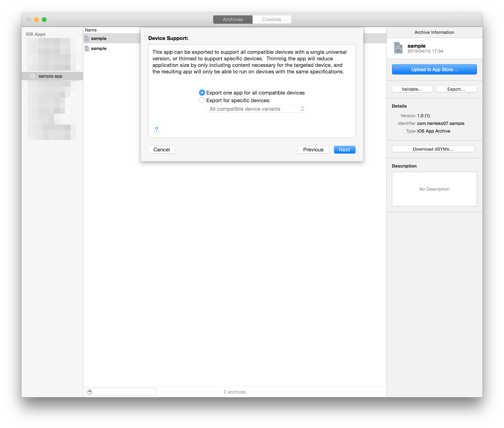504x428 pixels.
Task: Click the archive icon in Archive Information
Action: [x=398, y=48]
